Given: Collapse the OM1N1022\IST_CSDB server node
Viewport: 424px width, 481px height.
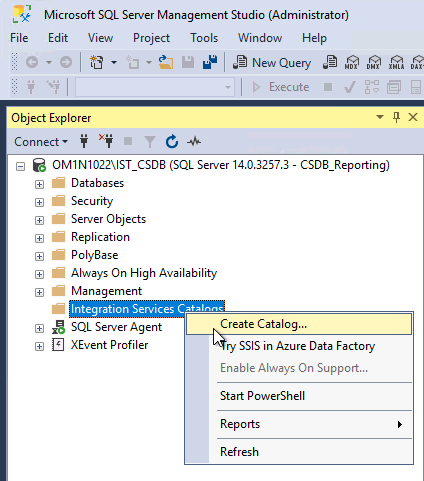Looking at the screenshot, I should tap(20, 166).
